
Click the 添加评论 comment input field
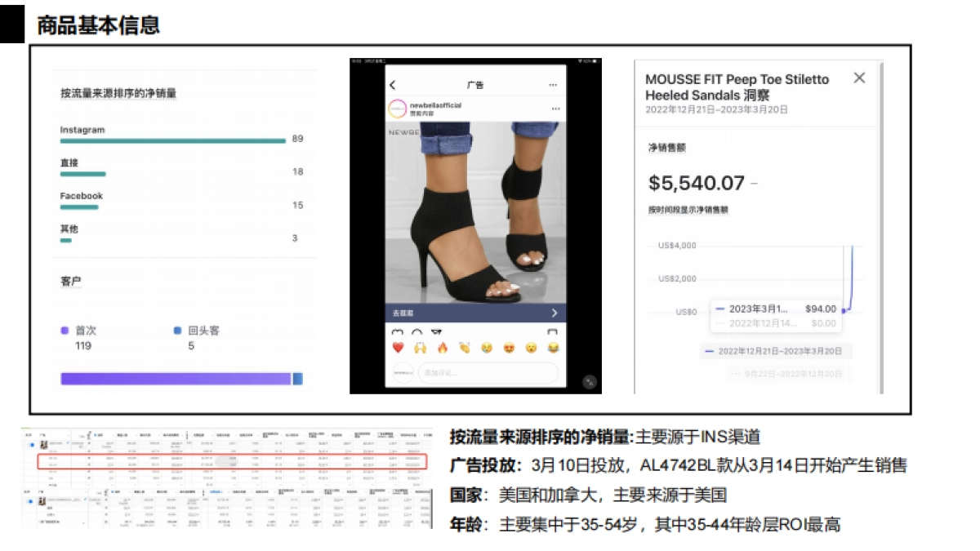tap(488, 371)
